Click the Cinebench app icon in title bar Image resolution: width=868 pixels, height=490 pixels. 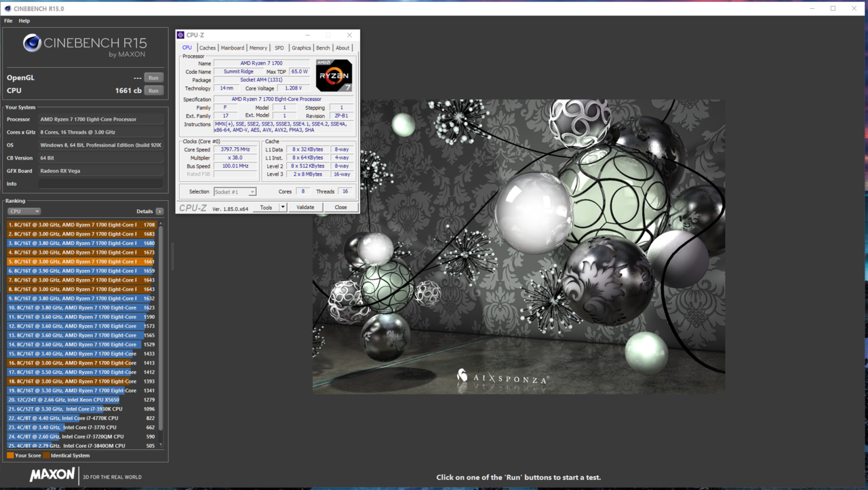(x=7, y=9)
